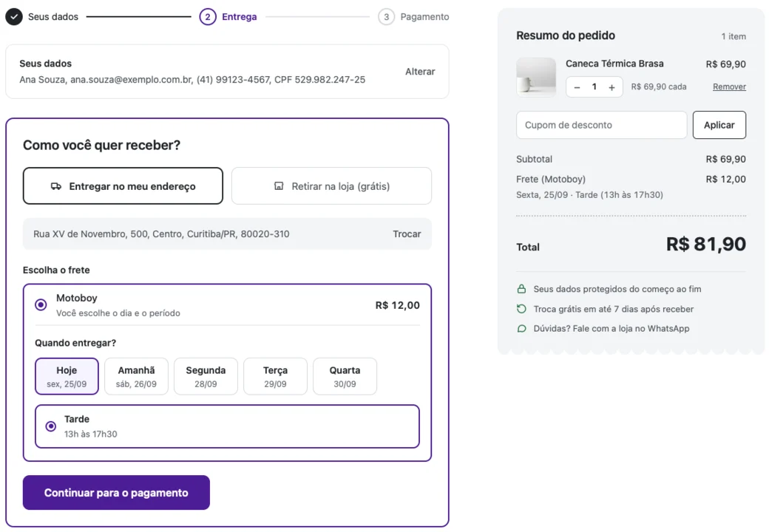Click the Motoboy price R$ 12,00

(x=398, y=305)
